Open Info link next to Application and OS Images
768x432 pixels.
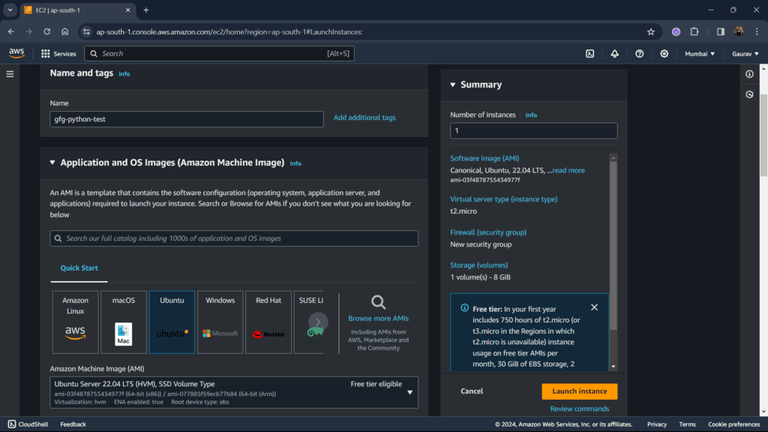(295, 164)
